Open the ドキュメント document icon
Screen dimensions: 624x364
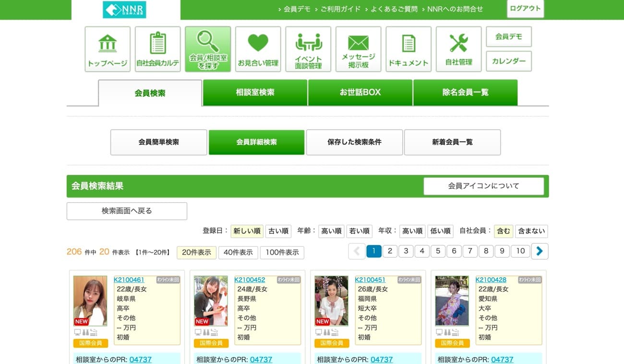pyautogui.click(x=408, y=49)
